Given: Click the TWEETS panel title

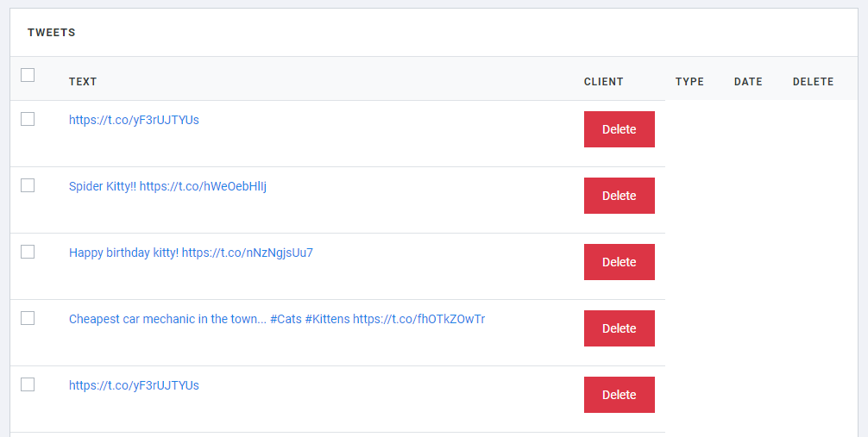Looking at the screenshot, I should [52, 33].
